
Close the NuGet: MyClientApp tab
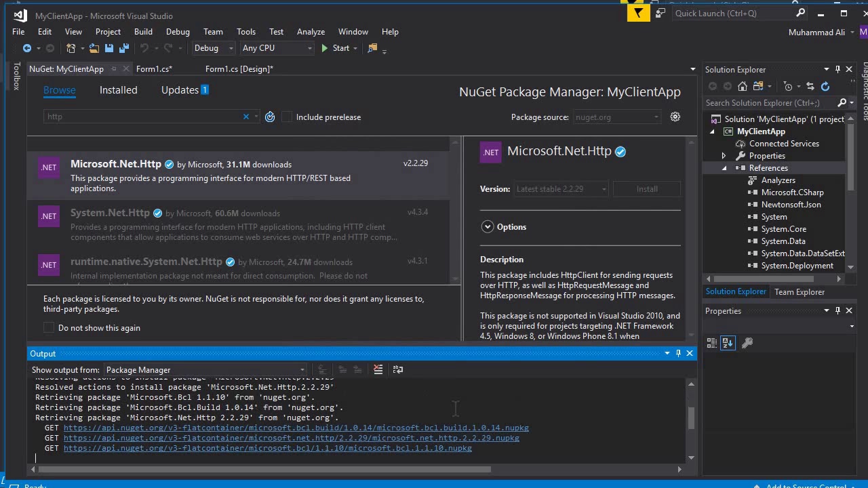point(125,68)
